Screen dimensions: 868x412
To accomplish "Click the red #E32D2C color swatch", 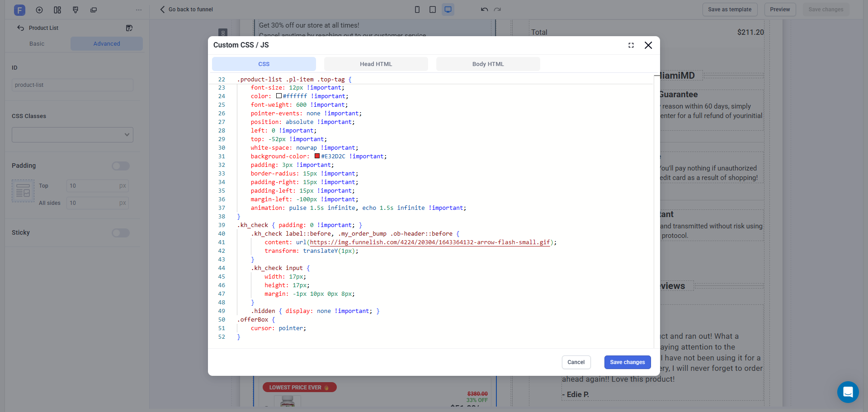I will click(x=317, y=156).
